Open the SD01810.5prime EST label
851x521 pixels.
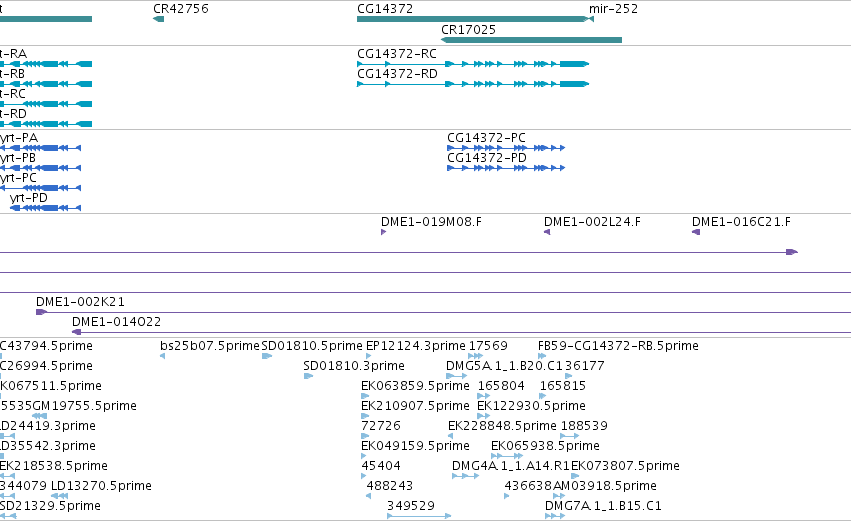[312, 346]
